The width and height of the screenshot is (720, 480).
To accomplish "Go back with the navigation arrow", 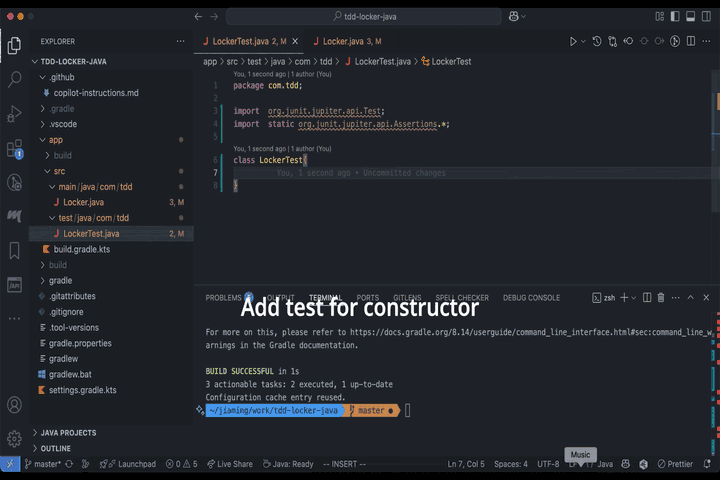I will coord(198,17).
